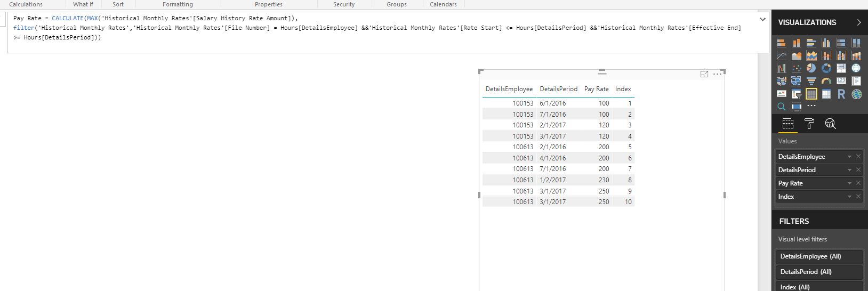The height and width of the screenshot is (291, 868).
Task: Open DetailsEmployee field dropdown in Values
Action: coord(849,157)
